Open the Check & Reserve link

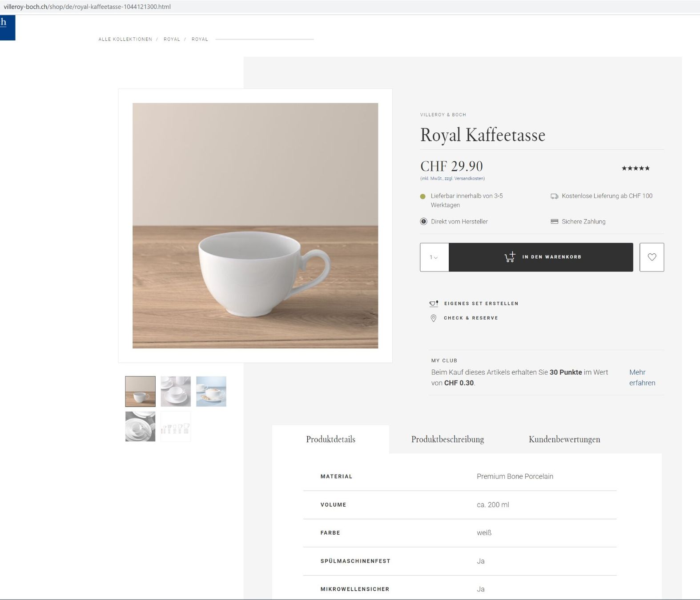471,318
